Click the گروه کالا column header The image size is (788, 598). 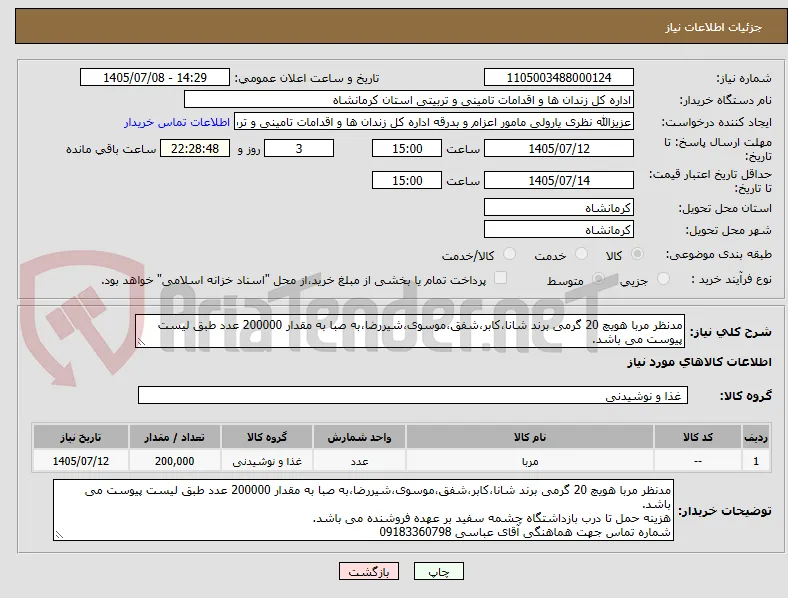tap(267, 437)
